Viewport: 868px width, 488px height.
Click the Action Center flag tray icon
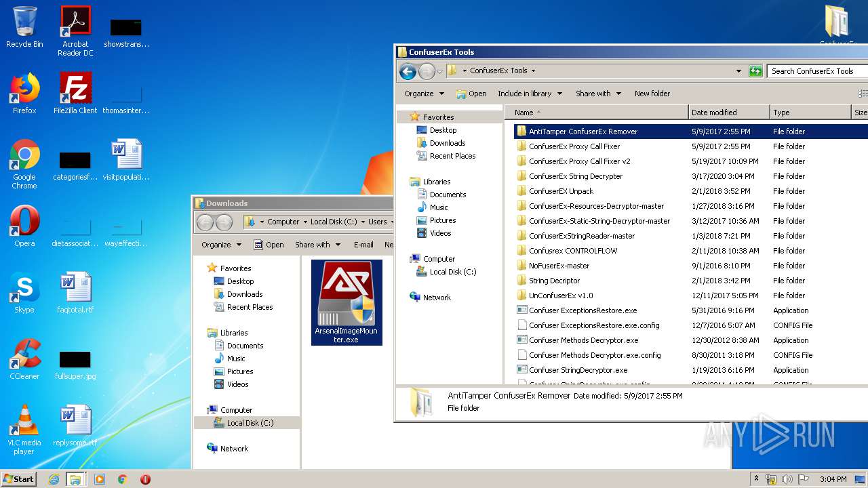tap(804, 479)
